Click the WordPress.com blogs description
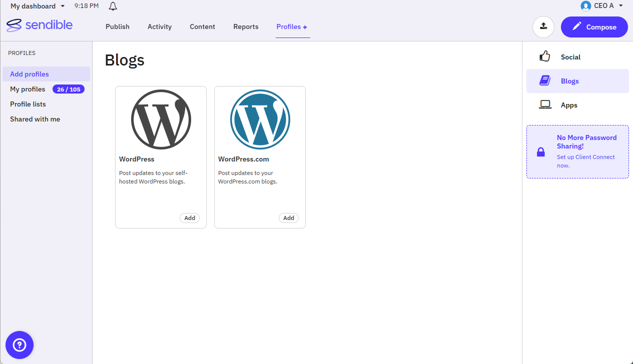 click(x=248, y=177)
